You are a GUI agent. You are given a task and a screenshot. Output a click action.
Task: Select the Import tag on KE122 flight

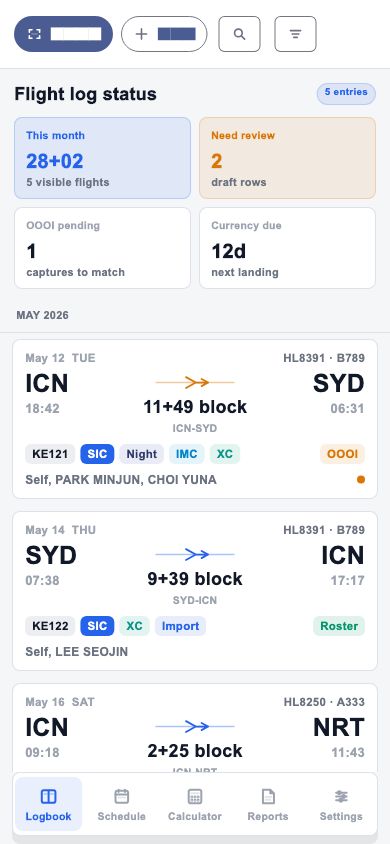[180, 626]
